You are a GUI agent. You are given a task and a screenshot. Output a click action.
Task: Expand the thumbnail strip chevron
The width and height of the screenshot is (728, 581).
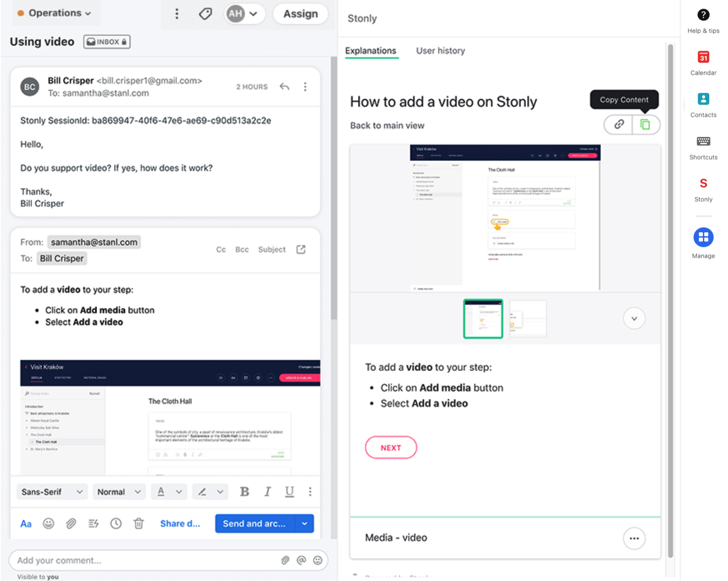634,318
